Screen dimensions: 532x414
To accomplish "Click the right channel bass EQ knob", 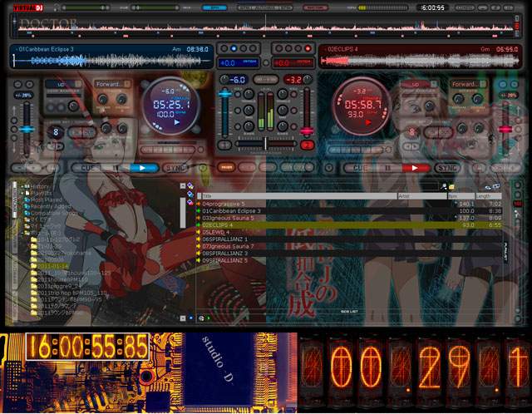I will [x=283, y=126].
